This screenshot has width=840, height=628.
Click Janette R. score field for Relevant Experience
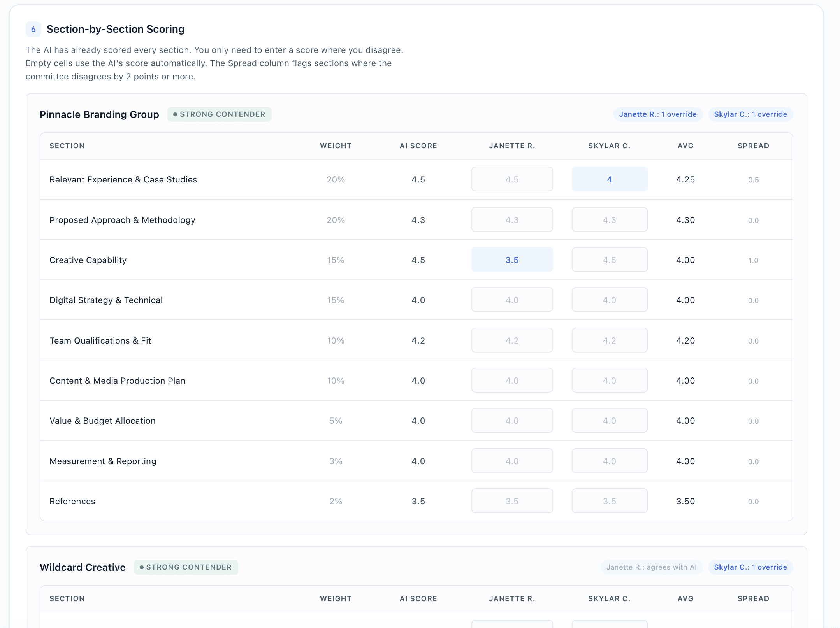point(512,179)
